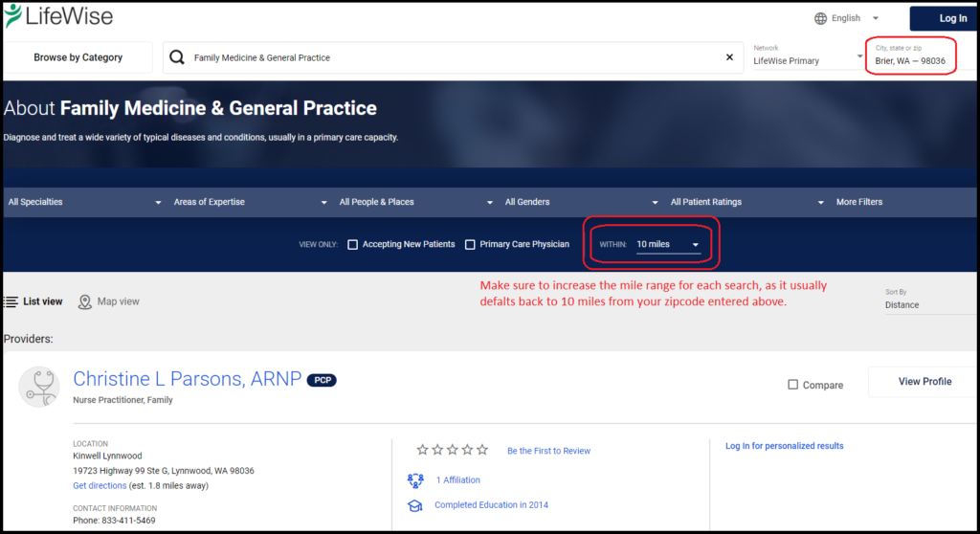The width and height of the screenshot is (980, 534).
Task: Expand Areas of Expertise filter
Action: pyautogui.click(x=250, y=202)
